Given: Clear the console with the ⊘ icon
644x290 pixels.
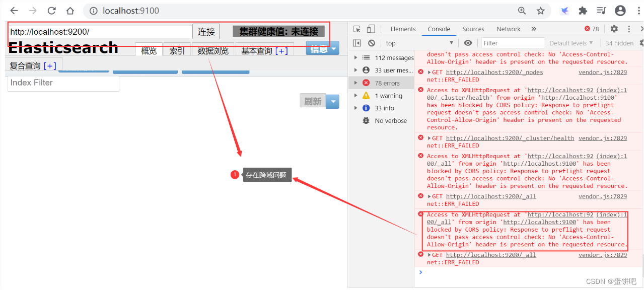Looking at the screenshot, I should 372,43.
